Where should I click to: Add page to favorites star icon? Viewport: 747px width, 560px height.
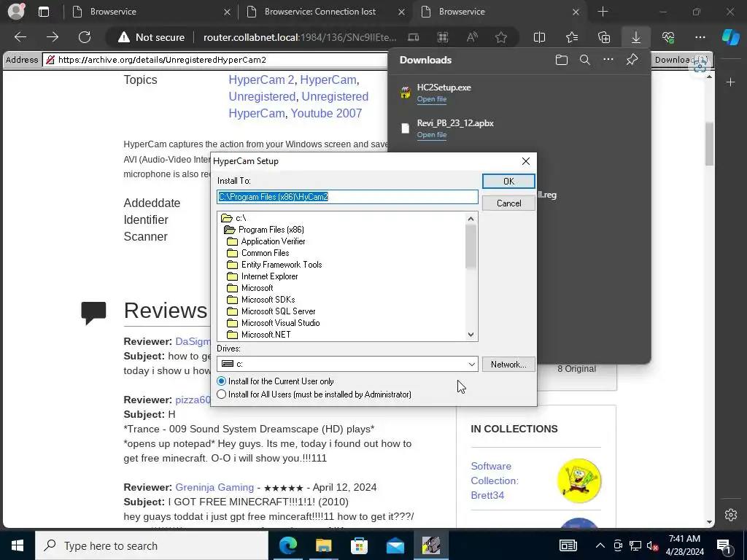tap(501, 37)
